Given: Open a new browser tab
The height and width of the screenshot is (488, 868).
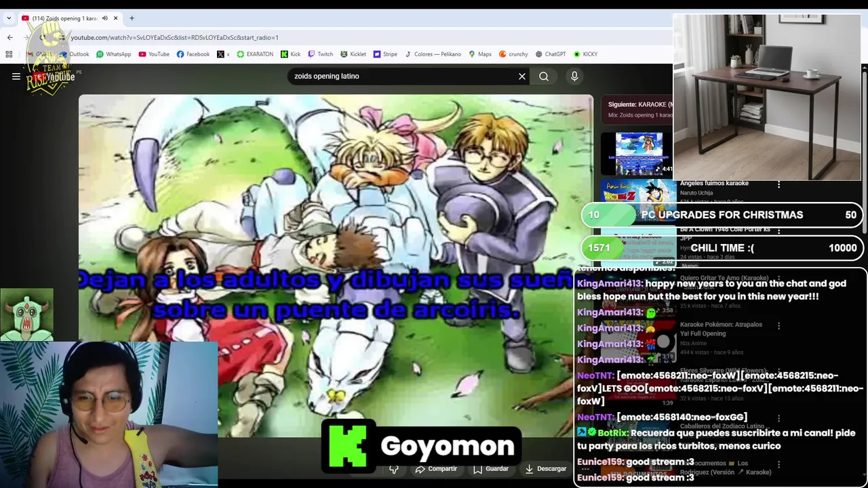Looking at the screenshot, I should pos(132,18).
